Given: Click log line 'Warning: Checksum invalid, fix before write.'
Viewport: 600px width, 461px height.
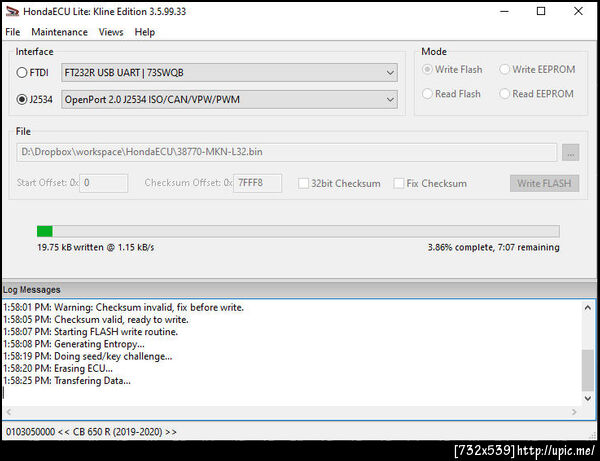Looking at the screenshot, I should tap(149, 308).
